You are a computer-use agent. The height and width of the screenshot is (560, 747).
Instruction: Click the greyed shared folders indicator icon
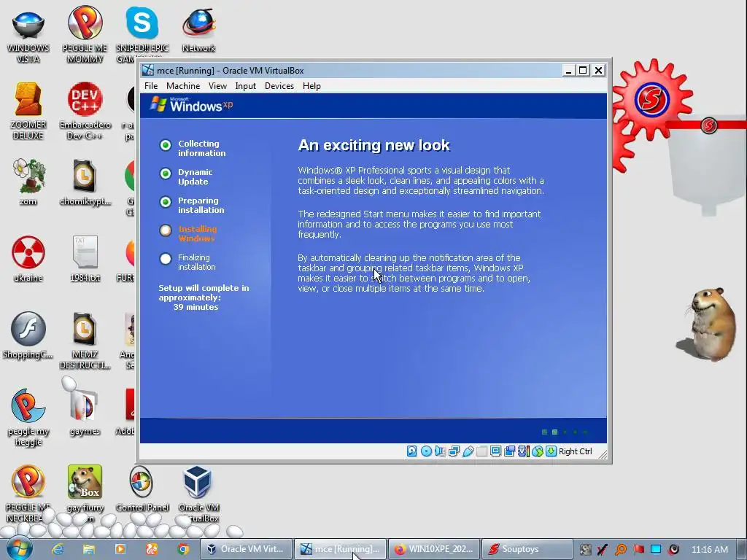point(481,451)
